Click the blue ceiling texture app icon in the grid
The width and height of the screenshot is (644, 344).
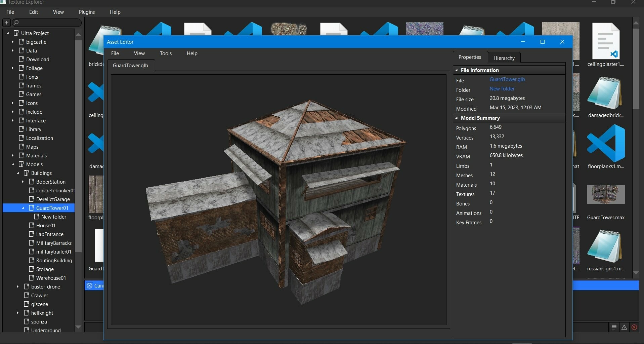(x=96, y=92)
